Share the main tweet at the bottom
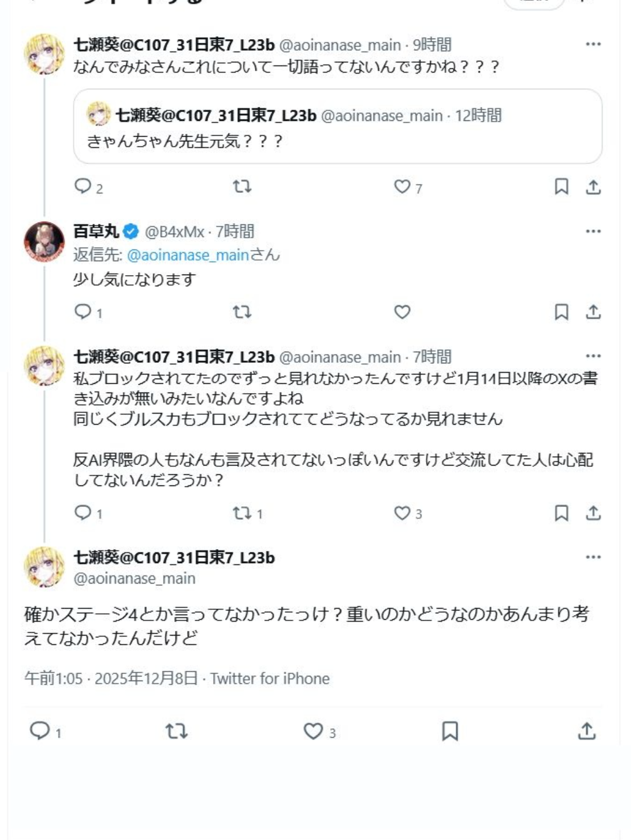The height and width of the screenshot is (840, 631). [587, 731]
